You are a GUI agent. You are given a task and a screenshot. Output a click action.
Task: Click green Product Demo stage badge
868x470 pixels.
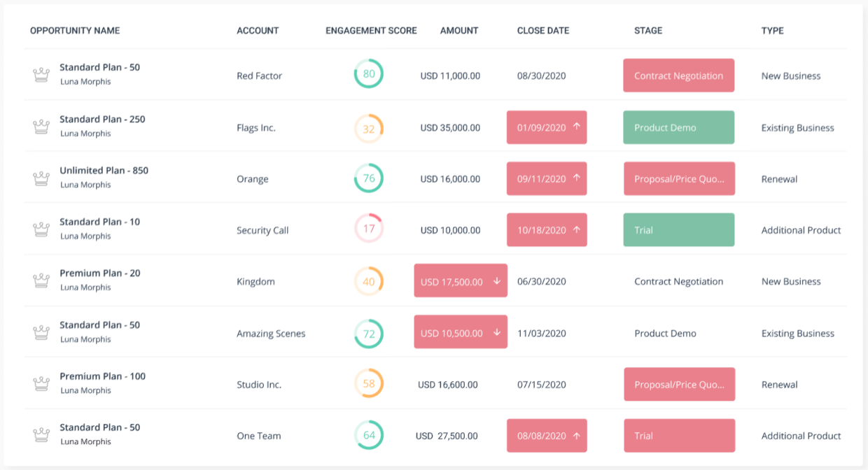[678, 127]
